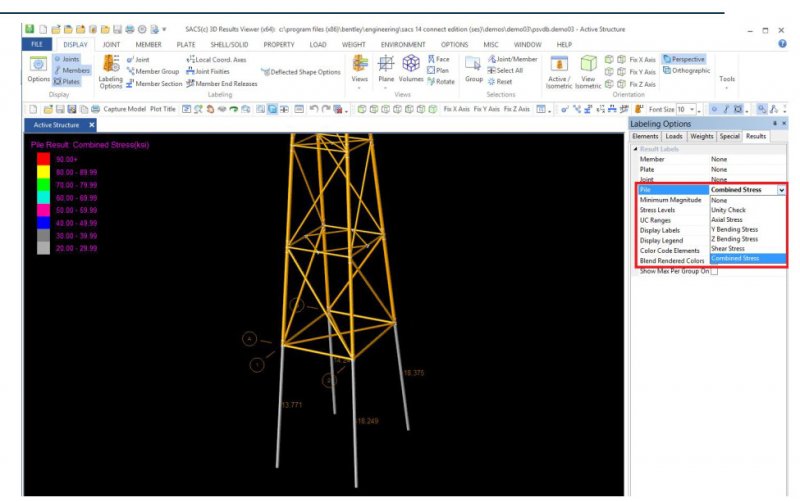Pin the Labeling Options panel
The height and width of the screenshot is (502, 800).
(x=774, y=123)
